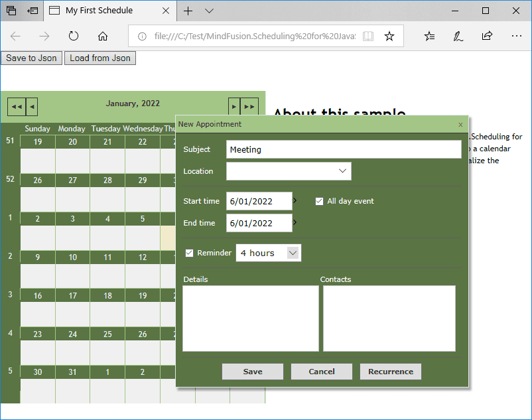The image size is (532, 420).
Task: Click browser Forward arrow
Action: (x=44, y=36)
